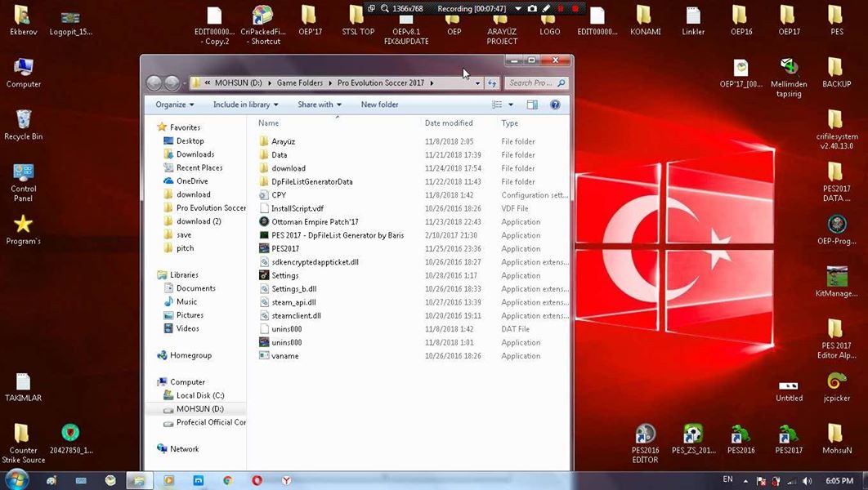Go forward in the Explorer window
The width and height of the screenshot is (868, 490).
[x=172, y=83]
